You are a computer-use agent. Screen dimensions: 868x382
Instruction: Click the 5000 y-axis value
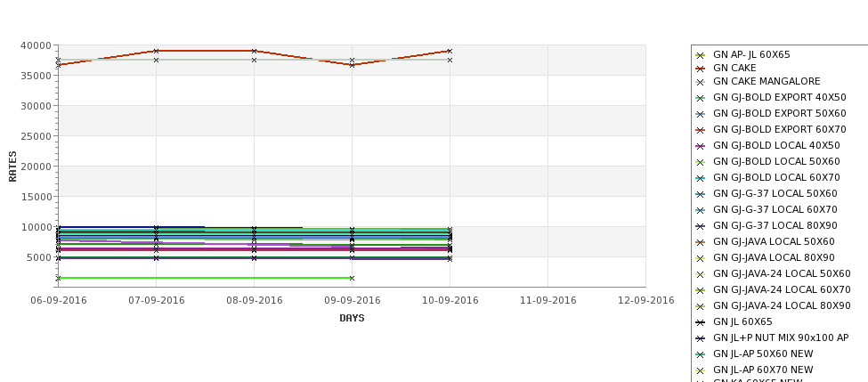coord(39,257)
